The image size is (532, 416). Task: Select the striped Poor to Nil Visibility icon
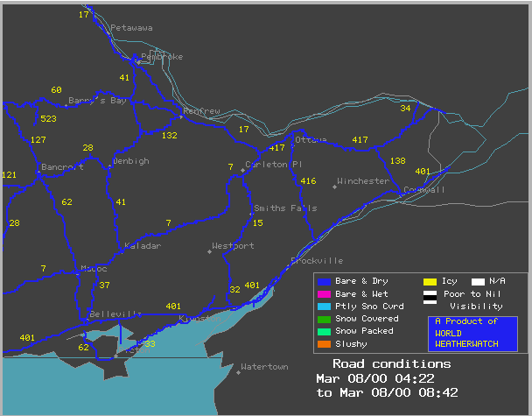click(430, 294)
